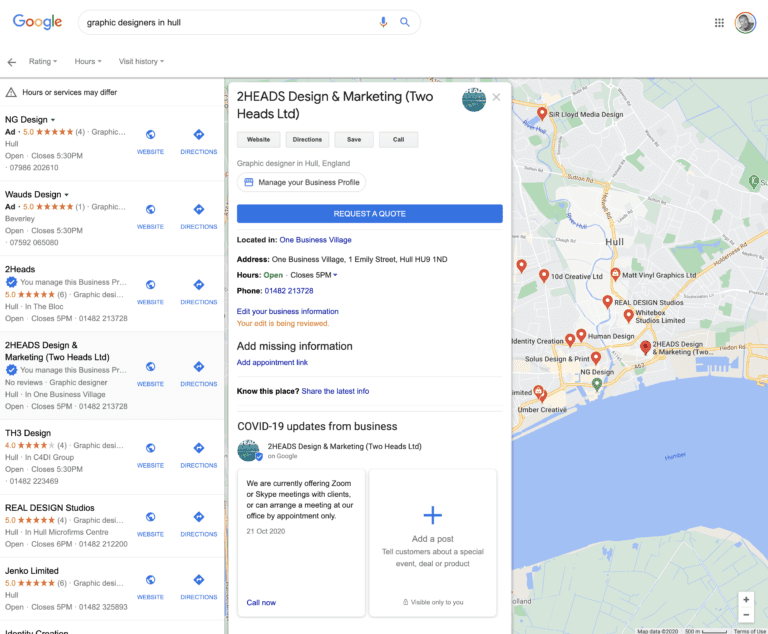
Task: Click the Call button in business panel
Action: pyautogui.click(x=399, y=140)
